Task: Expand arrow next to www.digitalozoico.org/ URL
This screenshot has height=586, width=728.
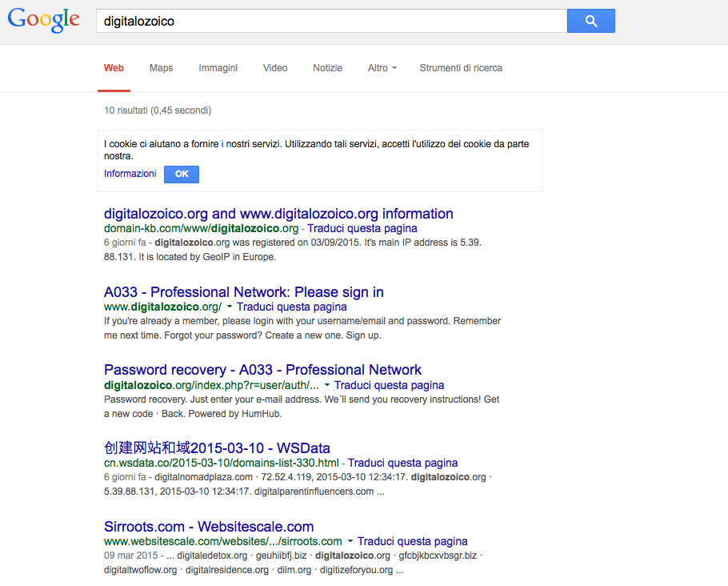Action: coord(230,307)
